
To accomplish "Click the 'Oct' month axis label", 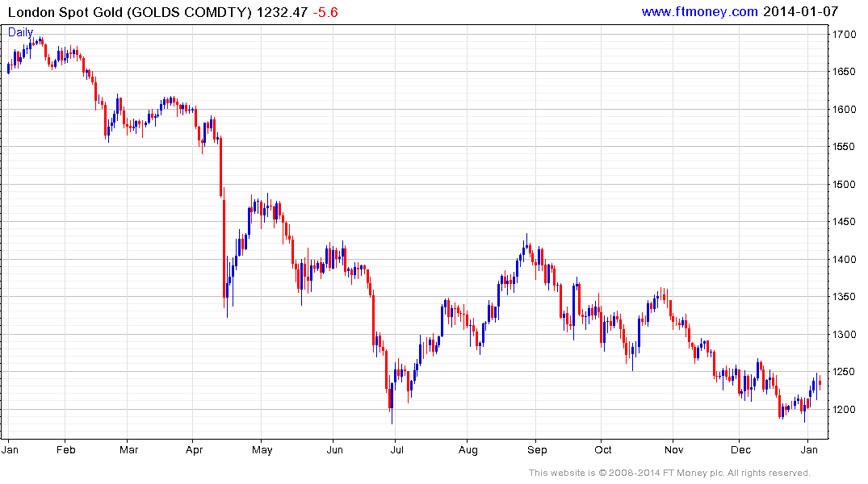I will click(603, 449).
